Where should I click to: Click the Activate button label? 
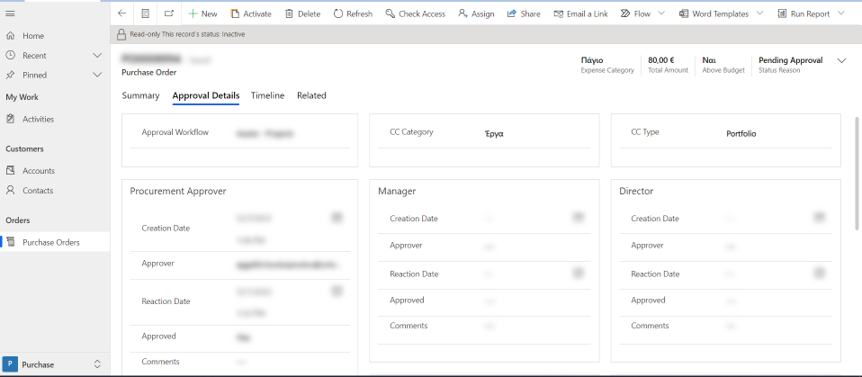pos(257,14)
